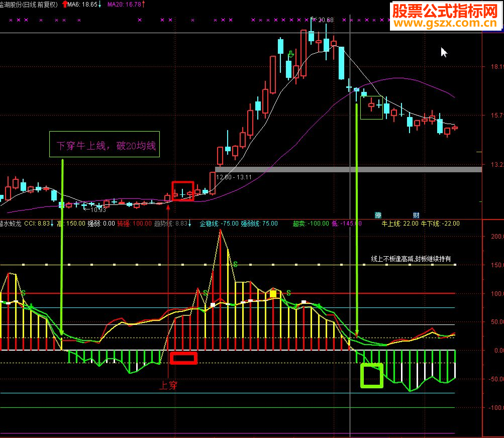Click the -100 indicator axis label
The width and height of the screenshot is (504, 438).
click(x=496, y=408)
